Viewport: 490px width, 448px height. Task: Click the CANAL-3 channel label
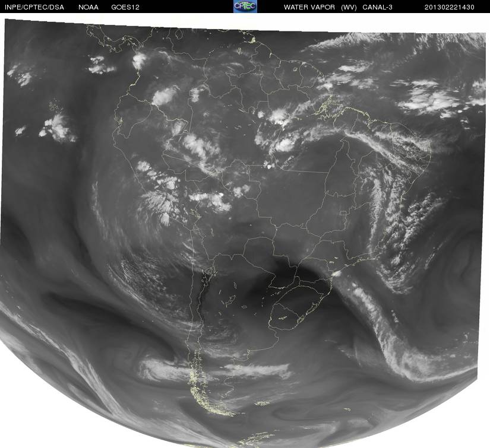coord(378,7)
